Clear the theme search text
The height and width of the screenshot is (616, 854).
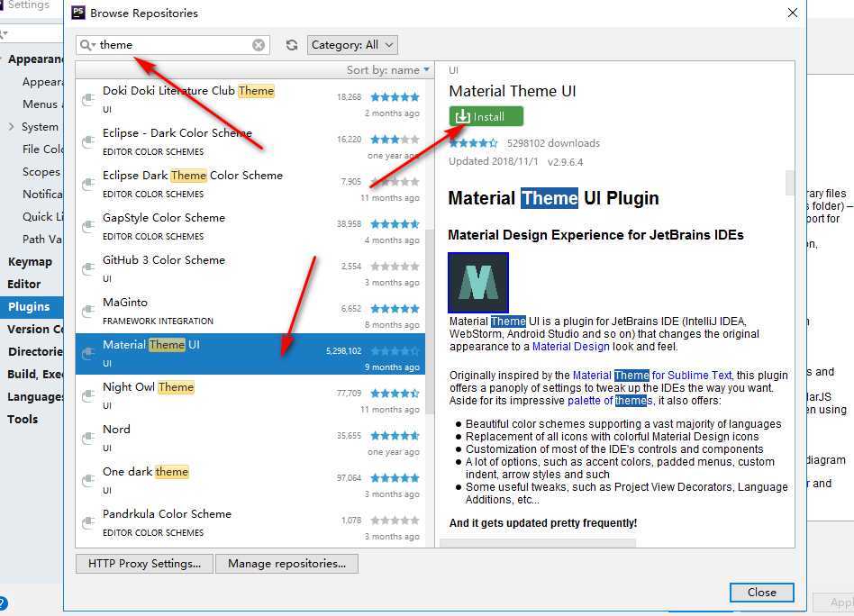click(259, 45)
